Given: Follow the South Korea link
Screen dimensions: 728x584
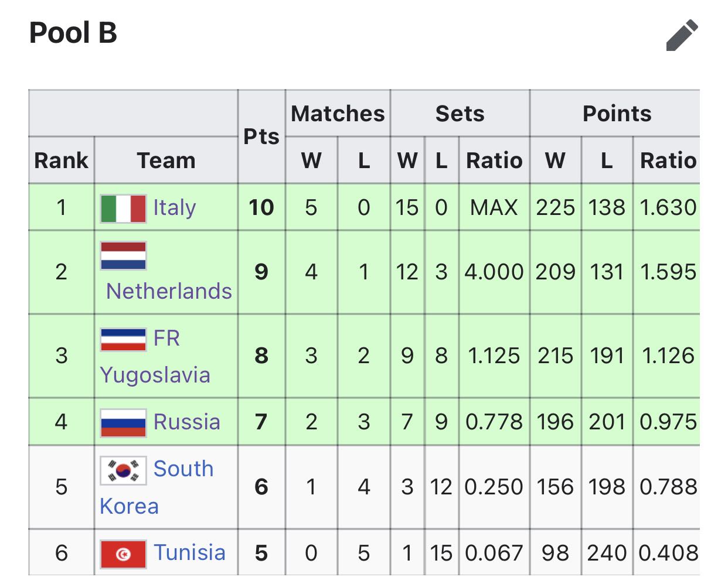Looking at the screenshot, I should [x=157, y=487].
